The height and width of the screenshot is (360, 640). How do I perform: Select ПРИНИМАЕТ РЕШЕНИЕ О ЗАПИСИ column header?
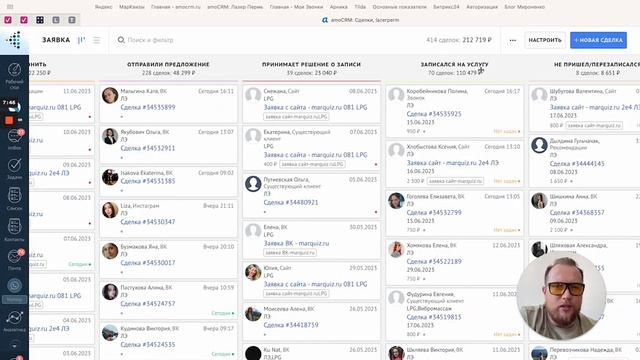[x=311, y=64]
